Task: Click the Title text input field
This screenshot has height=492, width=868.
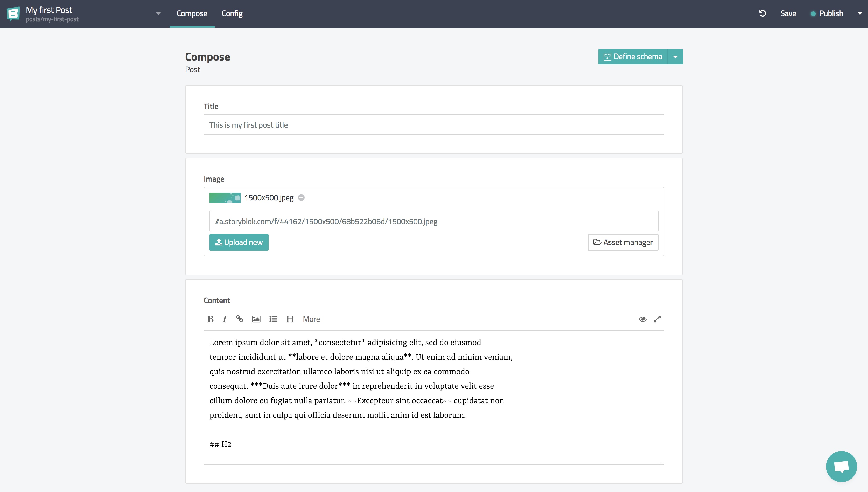Action: click(434, 125)
